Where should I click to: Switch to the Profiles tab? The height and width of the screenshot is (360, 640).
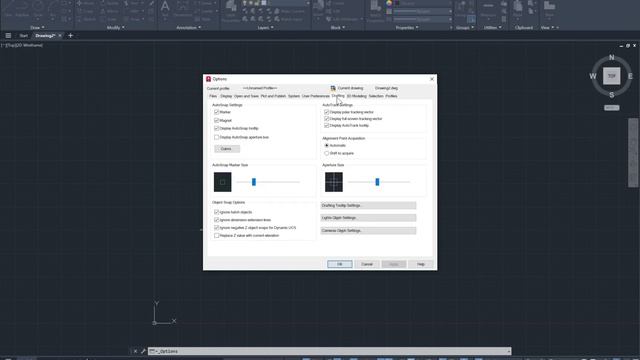point(391,96)
